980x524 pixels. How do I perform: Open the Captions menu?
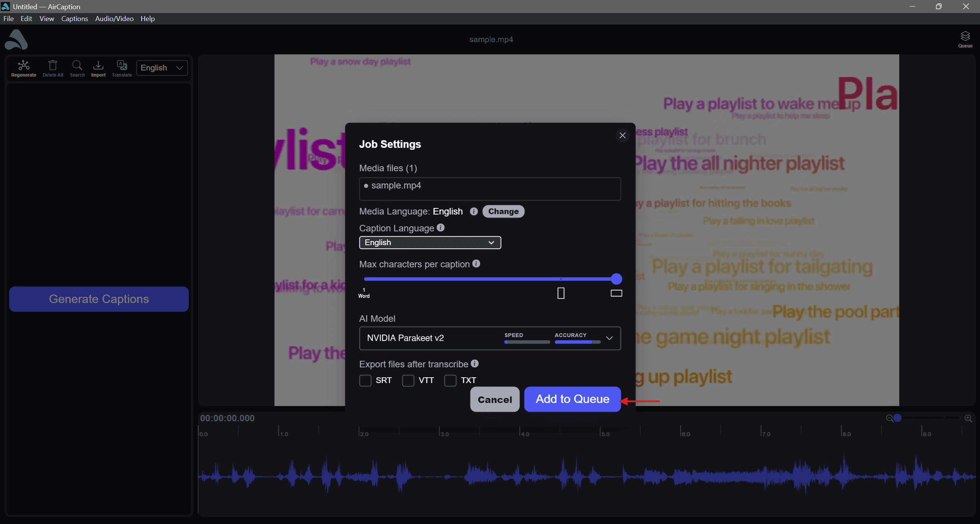74,18
